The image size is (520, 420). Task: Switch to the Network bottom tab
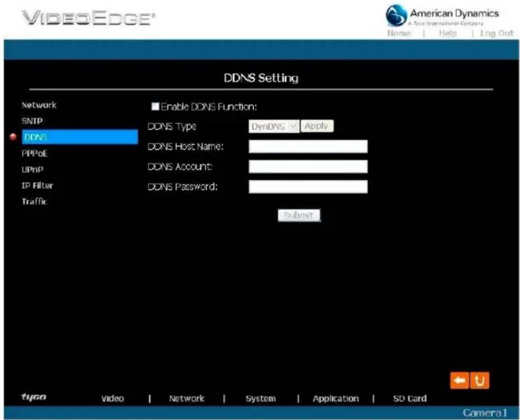[187, 398]
